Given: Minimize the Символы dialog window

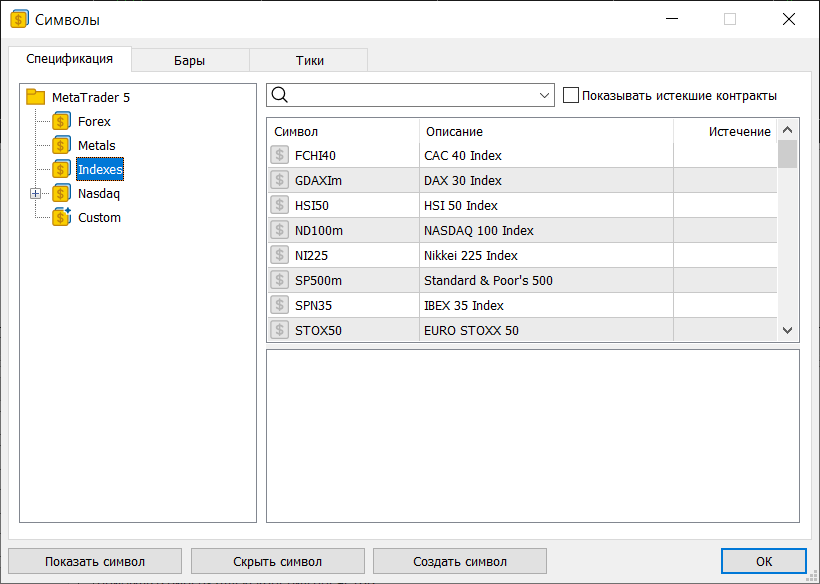Looking at the screenshot, I should [672, 19].
